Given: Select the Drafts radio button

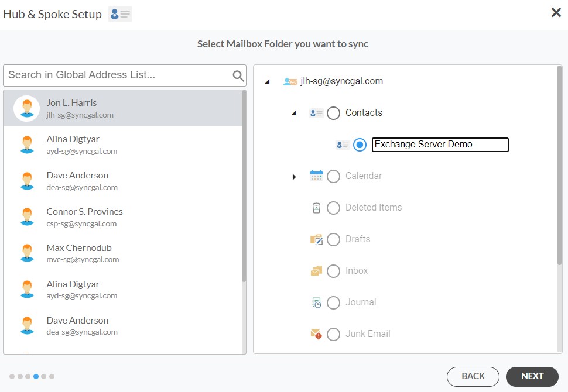Looking at the screenshot, I should tap(333, 239).
